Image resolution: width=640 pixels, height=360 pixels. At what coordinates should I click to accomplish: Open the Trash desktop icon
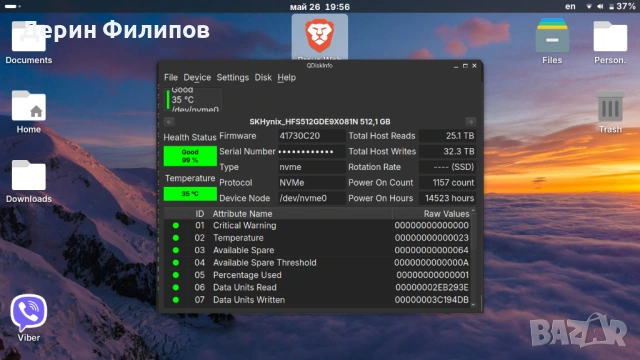pos(610,112)
